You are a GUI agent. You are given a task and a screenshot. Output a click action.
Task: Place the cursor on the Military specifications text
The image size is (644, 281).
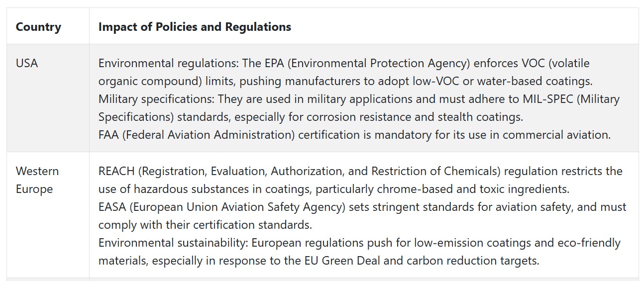coord(157,99)
